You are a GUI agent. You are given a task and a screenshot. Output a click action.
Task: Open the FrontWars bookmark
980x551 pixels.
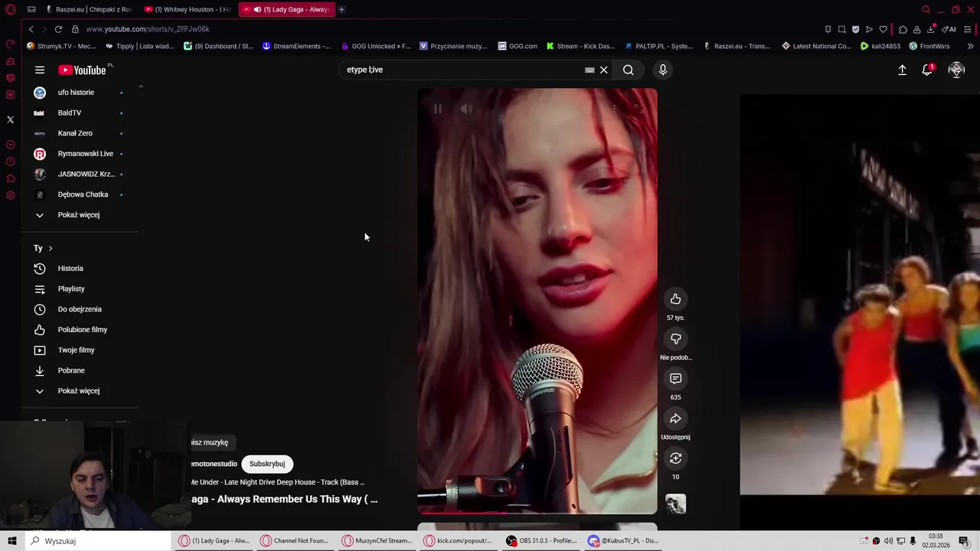(929, 46)
